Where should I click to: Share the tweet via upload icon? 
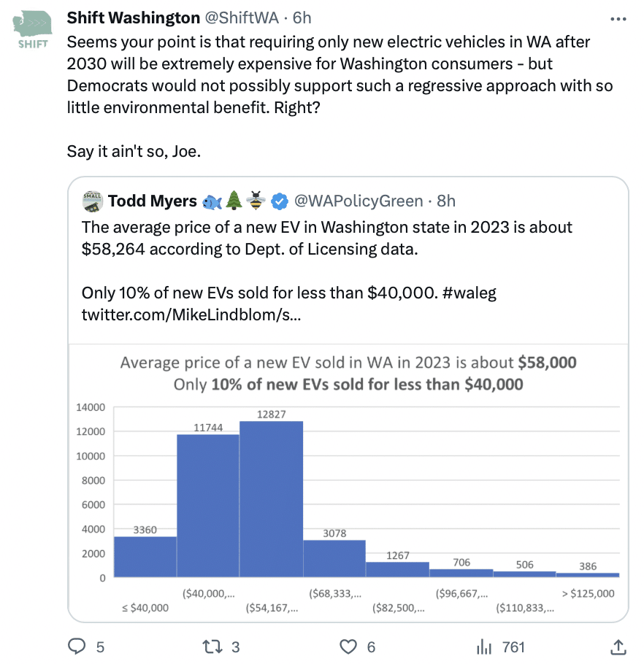click(x=617, y=646)
